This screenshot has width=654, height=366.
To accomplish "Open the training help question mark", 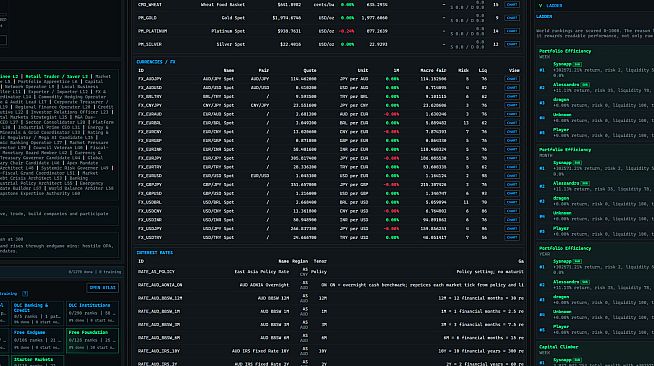I will 25,293.
